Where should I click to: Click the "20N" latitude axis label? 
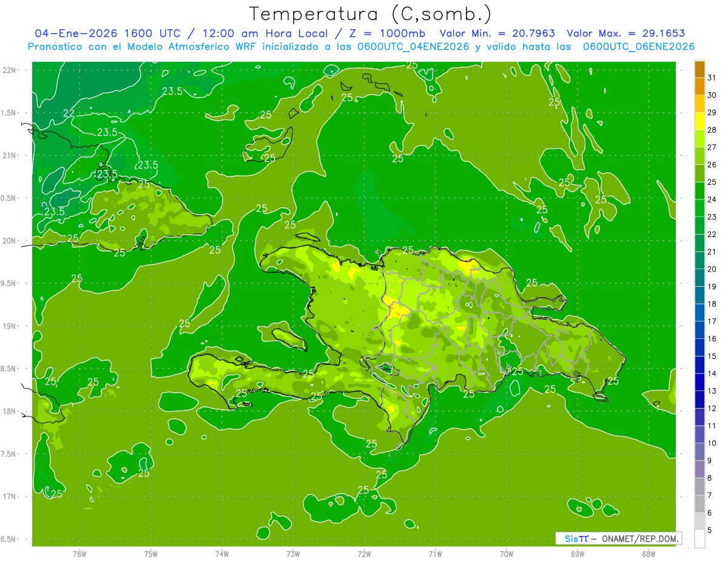(9, 241)
